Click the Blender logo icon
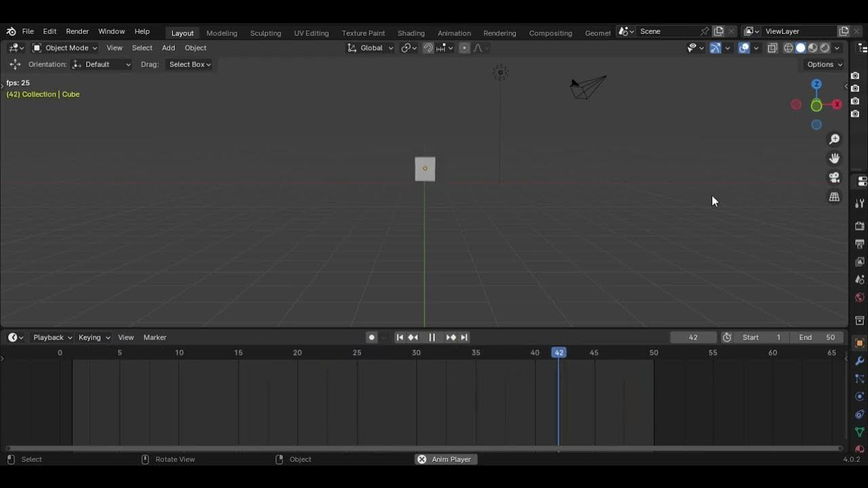The width and height of the screenshot is (868, 488). click(11, 32)
